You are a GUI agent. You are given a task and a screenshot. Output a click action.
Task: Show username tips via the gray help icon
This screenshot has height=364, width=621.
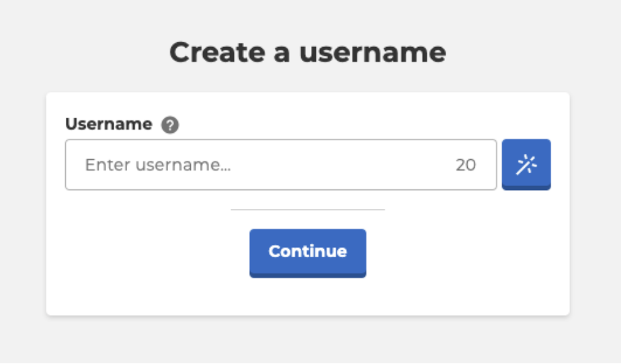point(170,125)
